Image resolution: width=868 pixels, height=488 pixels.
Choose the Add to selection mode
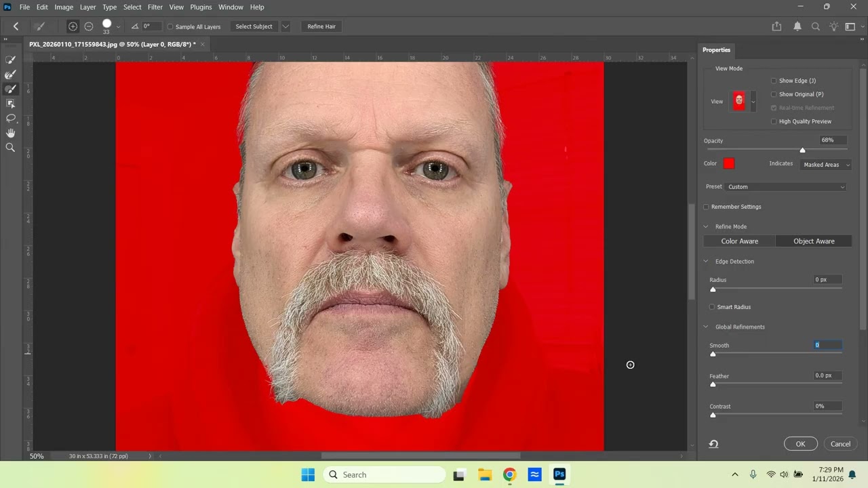pos(73,26)
